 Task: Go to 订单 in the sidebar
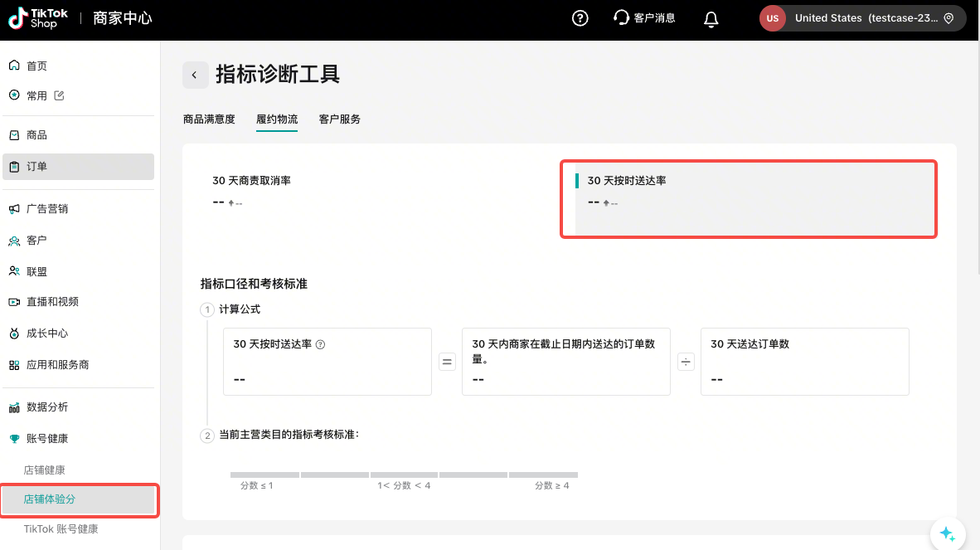click(37, 167)
